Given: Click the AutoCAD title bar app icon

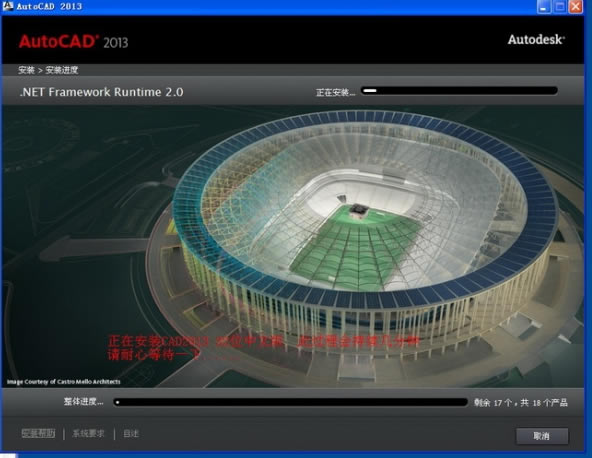Looking at the screenshot, I should (x=8, y=6).
